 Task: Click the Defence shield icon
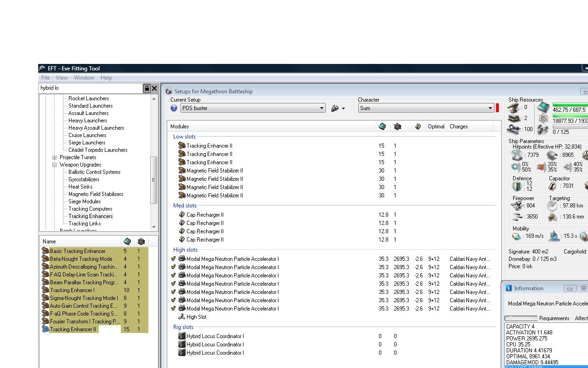517,186
